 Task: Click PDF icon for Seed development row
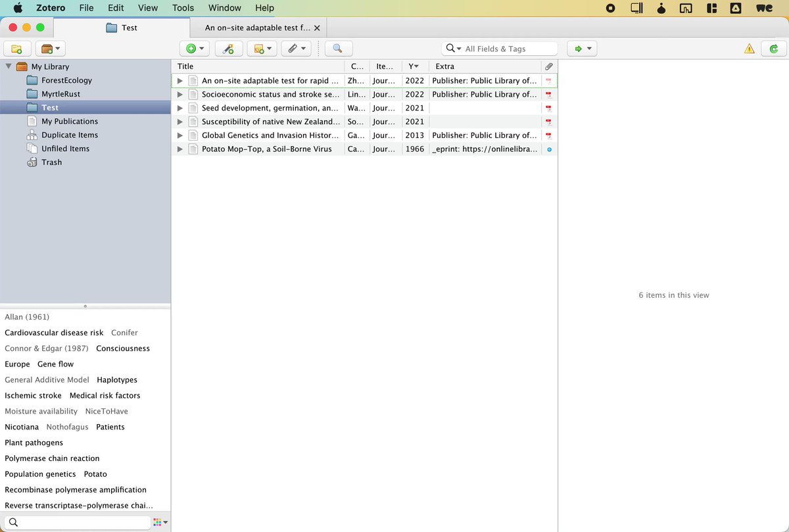point(548,108)
